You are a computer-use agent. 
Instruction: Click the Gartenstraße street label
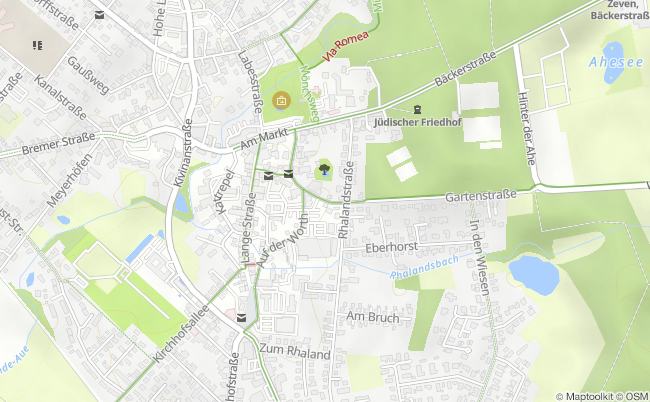pos(481,195)
